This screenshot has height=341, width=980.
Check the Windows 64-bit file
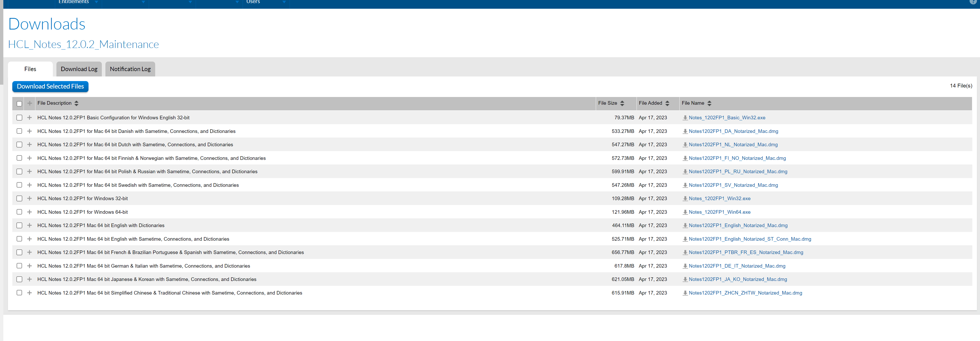coord(19,212)
